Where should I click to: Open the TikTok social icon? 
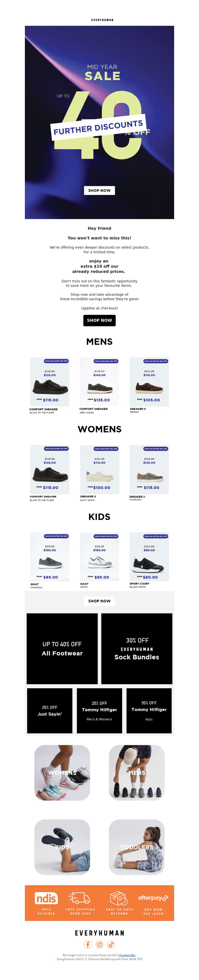(x=111, y=944)
